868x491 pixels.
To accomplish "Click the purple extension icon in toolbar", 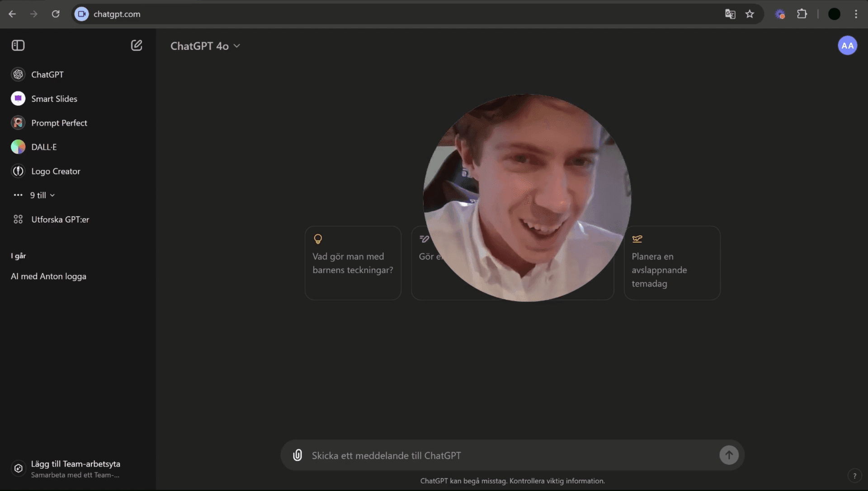I will click(780, 14).
